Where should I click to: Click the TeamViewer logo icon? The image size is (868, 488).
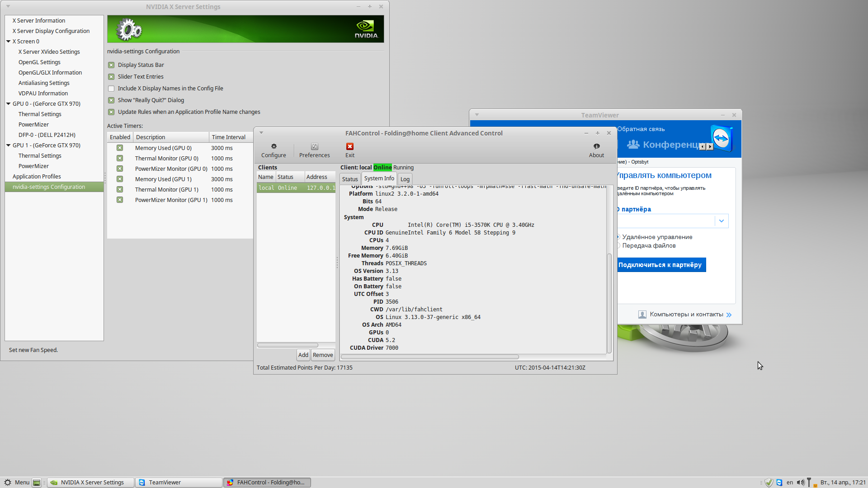click(x=721, y=138)
